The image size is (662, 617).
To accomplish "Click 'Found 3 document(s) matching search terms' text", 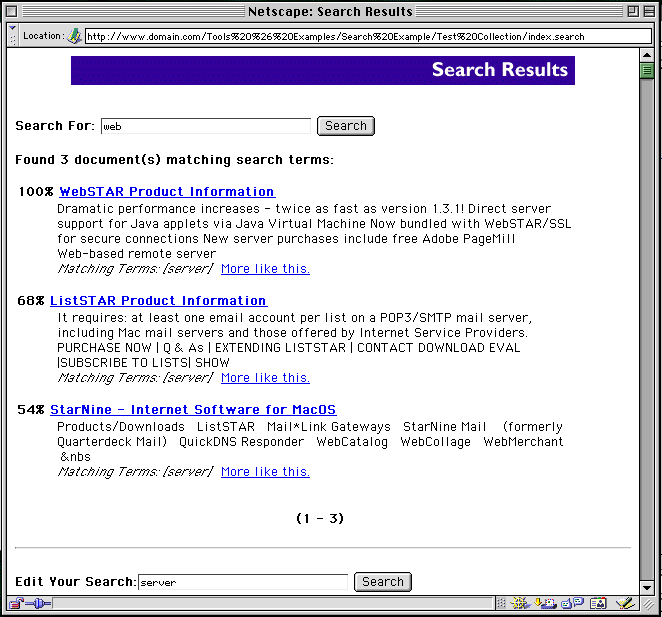I will pyautogui.click(x=174, y=160).
